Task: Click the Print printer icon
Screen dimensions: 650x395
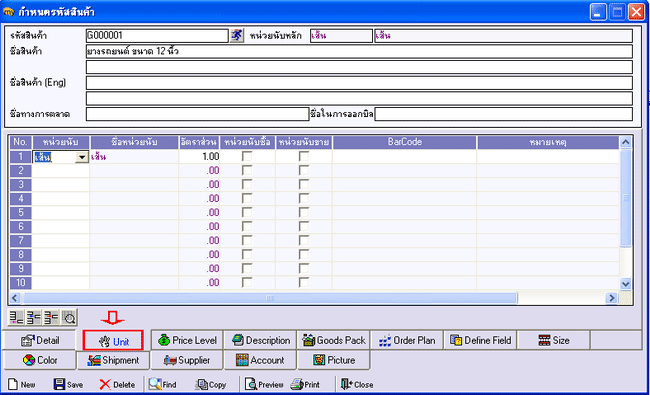Action: click(297, 384)
